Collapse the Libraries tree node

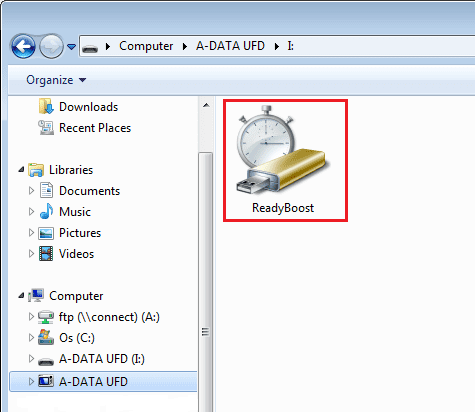point(21,170)
